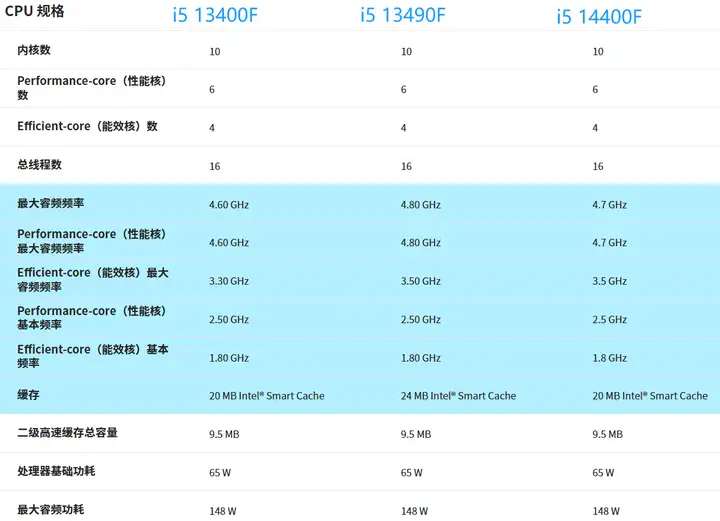Click the 处理器基础功耗 row label
The height and width of the screenshot is (521, 720).
56,471
